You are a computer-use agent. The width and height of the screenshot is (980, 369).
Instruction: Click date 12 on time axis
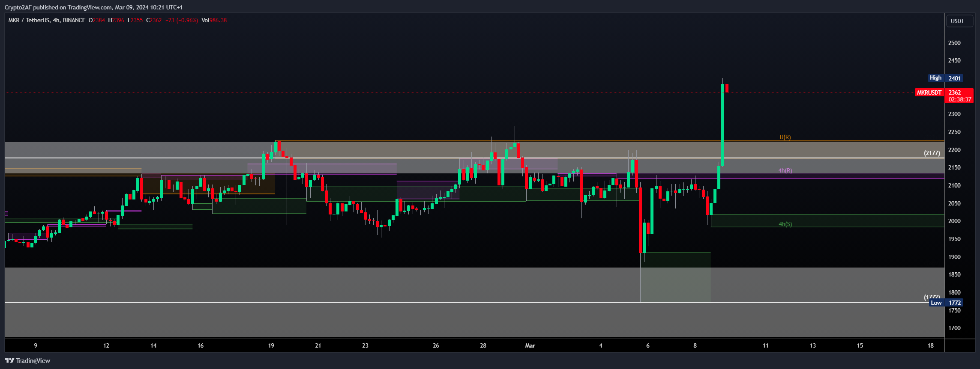coord(106,346)
